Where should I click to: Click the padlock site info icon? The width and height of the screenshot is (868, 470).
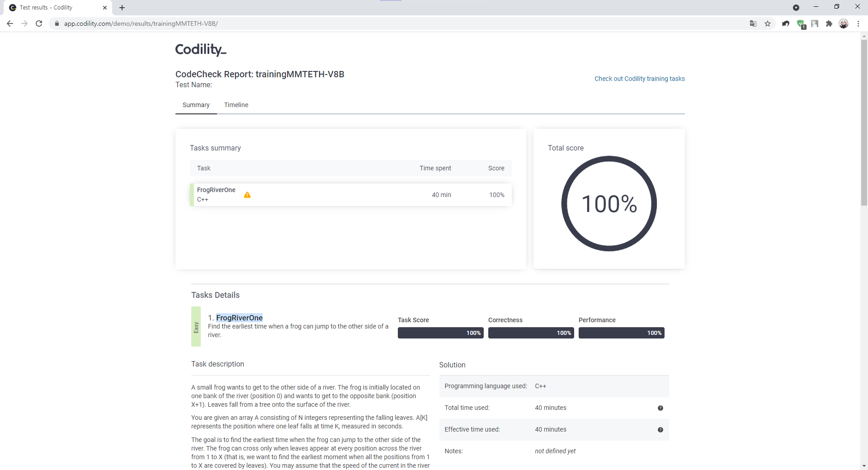(x=57, y=23)
